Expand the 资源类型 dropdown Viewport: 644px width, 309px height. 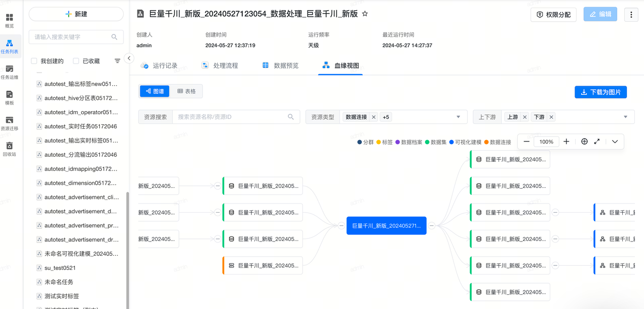point(458,117)
